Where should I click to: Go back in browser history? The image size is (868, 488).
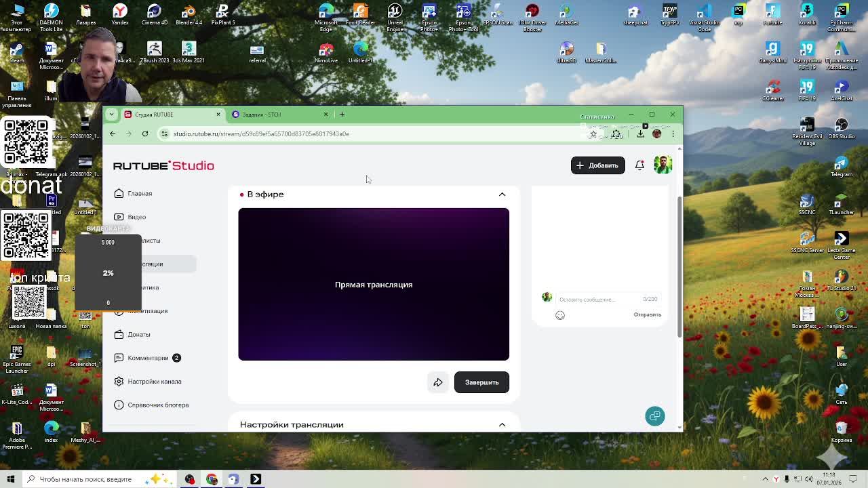[x=113, y=134]
